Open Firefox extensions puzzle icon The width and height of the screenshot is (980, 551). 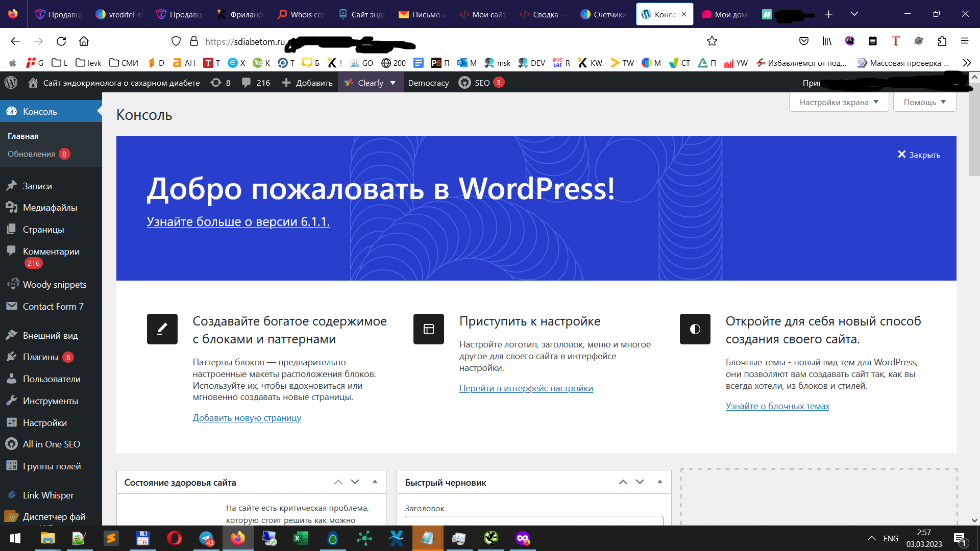[942, 41]
